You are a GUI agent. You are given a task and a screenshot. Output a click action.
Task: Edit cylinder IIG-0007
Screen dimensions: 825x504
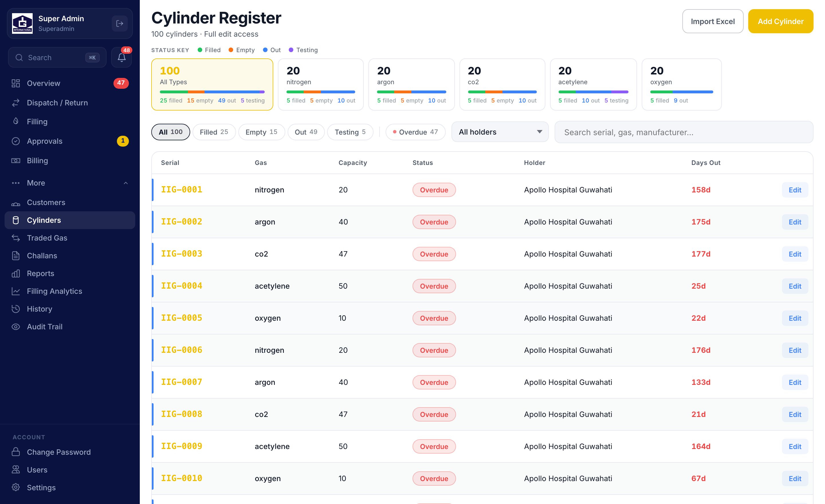pyautogui.click(x=795, y=382)
